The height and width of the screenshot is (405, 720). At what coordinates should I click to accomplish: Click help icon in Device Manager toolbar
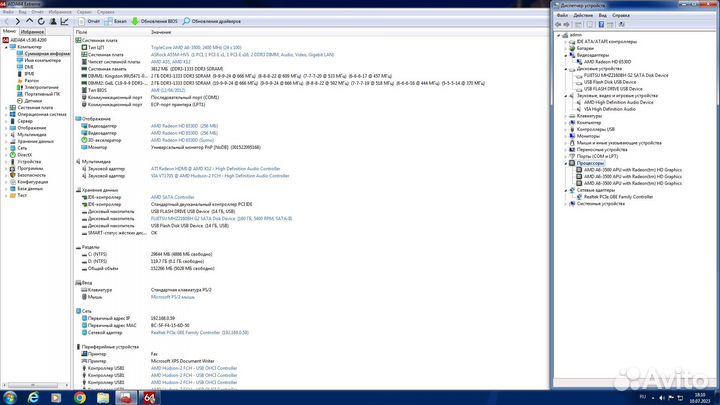[x=601, y=24]
